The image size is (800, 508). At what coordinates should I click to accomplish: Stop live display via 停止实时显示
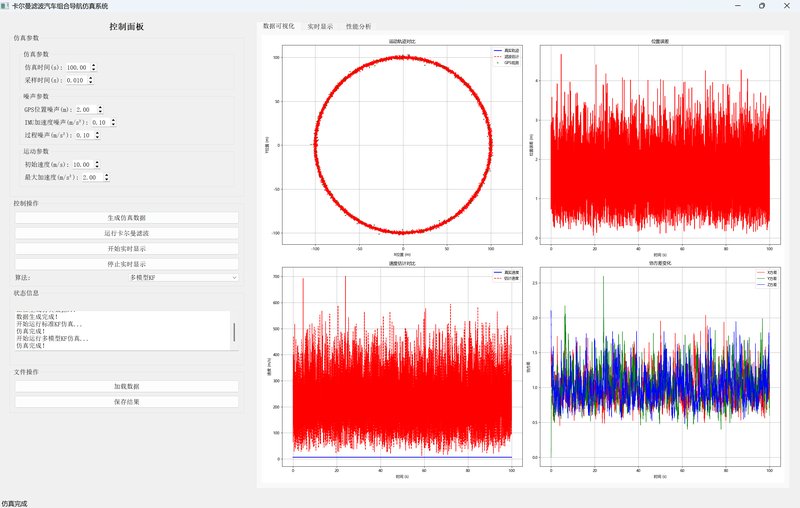126,264
